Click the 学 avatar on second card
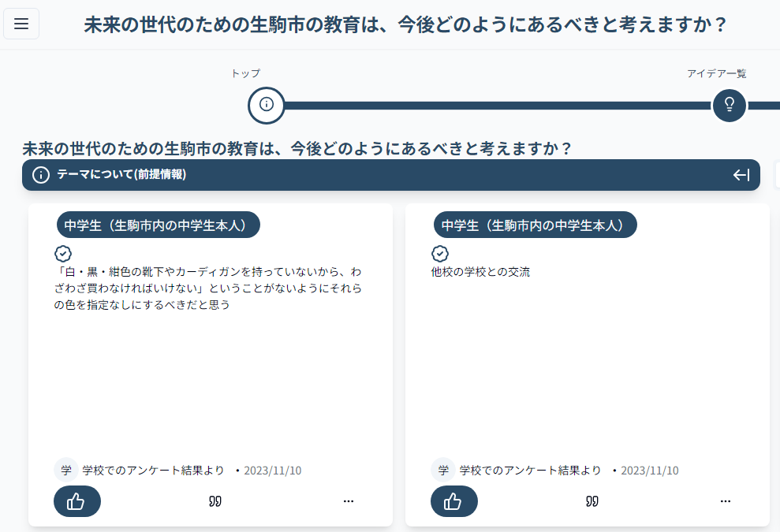The height and width of the screenshot is (532, 780). (x=443, y=470)
